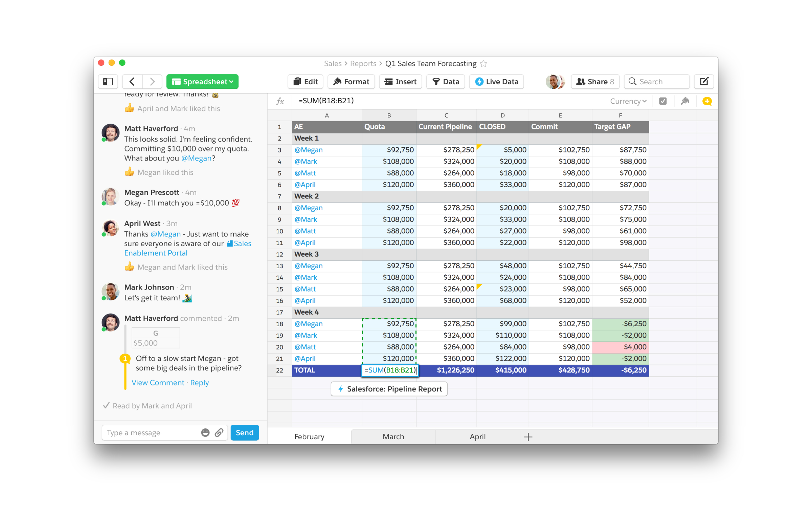Open Share options showing 8 collaborators
This screenshot has width=812, height=508.
tap(595, 82)
